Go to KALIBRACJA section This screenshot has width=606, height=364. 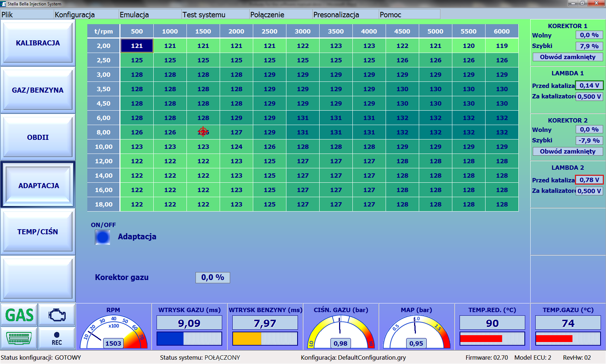tap(38, 43)
